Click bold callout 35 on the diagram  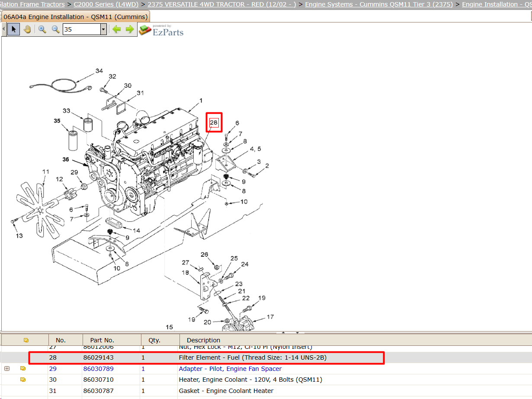[x=57, y=121]
